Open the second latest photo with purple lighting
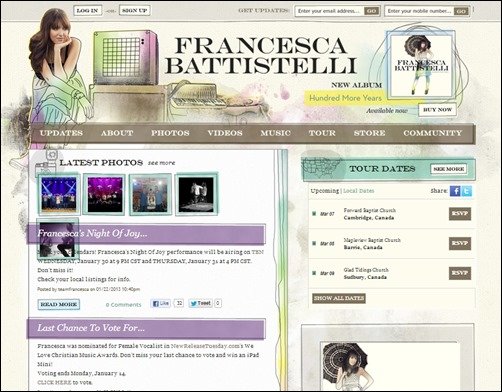502x392 pixels. coord(105,194)
